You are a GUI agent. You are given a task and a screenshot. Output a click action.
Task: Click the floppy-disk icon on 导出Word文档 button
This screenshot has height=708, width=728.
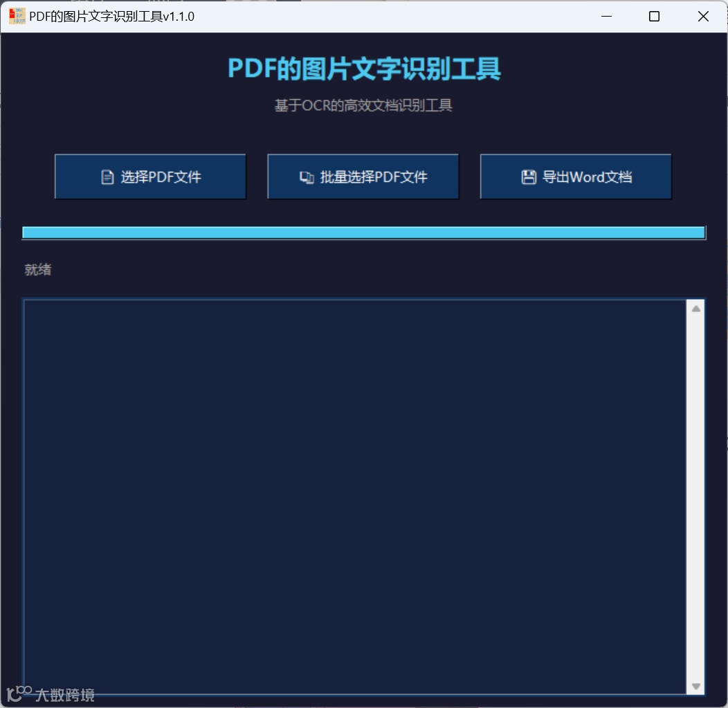pos(530,176)
